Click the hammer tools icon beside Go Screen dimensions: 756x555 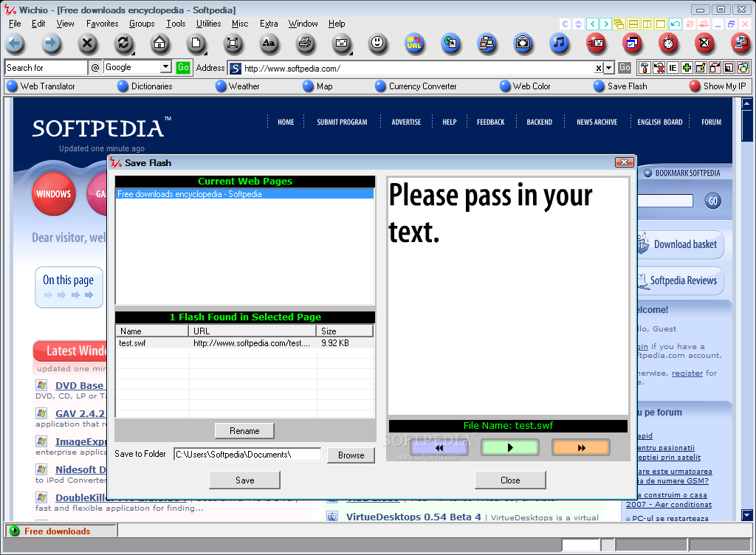coord(645,68)
